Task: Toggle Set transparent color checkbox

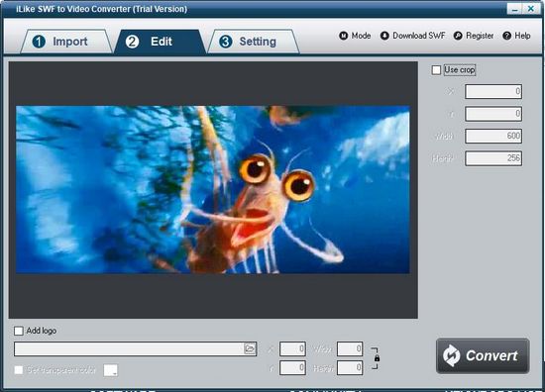Action: pyautogui.click(x=19, y=370)
